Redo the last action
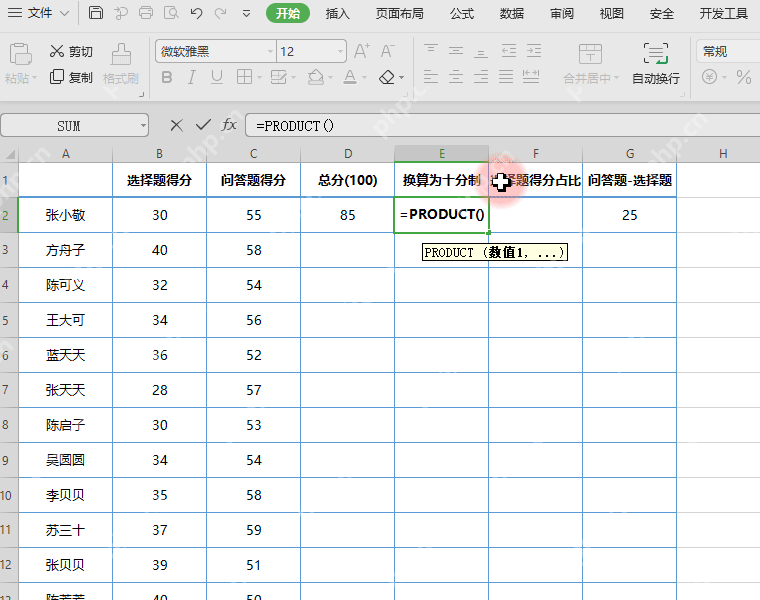Screen dimensions: 760x600 221,13
